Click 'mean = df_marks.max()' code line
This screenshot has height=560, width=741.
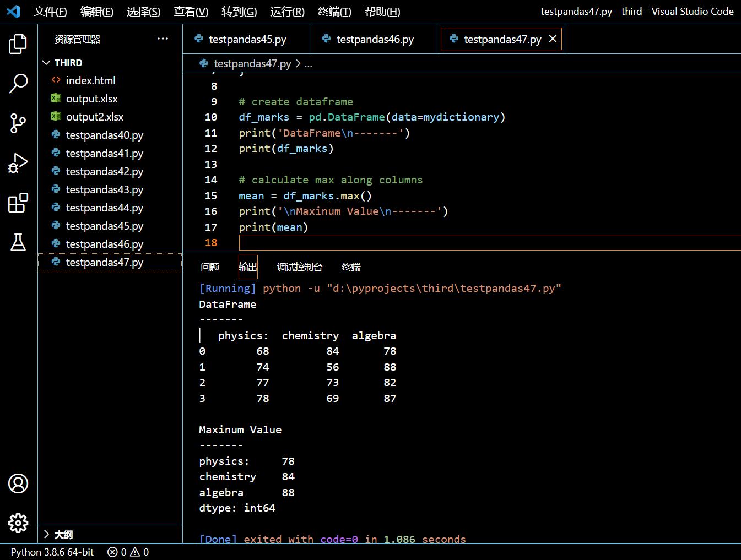click(305, 196)
